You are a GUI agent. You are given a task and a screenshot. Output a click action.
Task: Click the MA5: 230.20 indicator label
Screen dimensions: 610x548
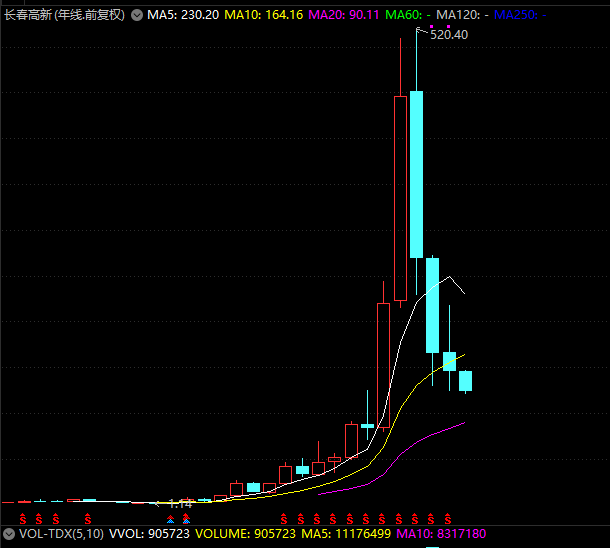(183, 15)
